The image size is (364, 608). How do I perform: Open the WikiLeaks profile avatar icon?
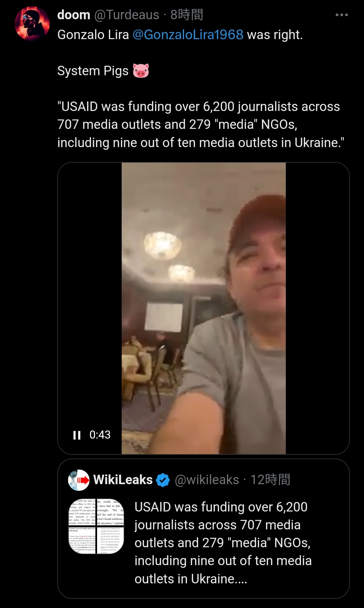[x=79, y=480]
